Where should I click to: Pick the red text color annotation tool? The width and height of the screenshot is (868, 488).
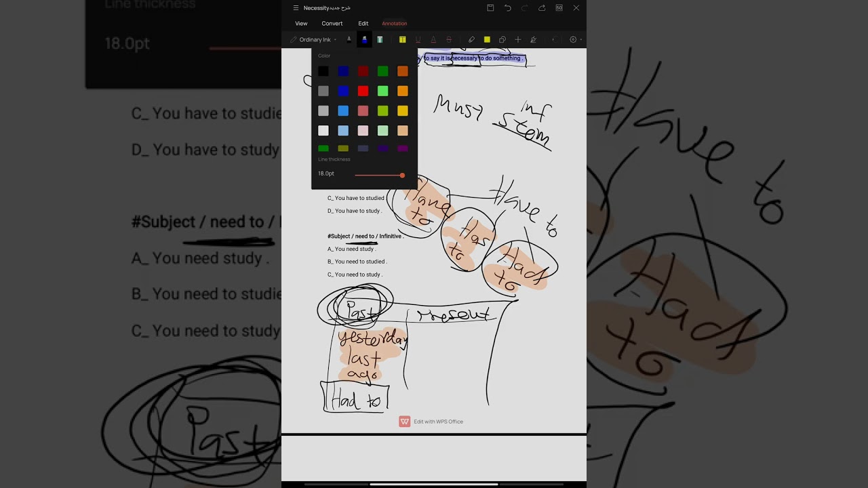(x=433, y=39)
